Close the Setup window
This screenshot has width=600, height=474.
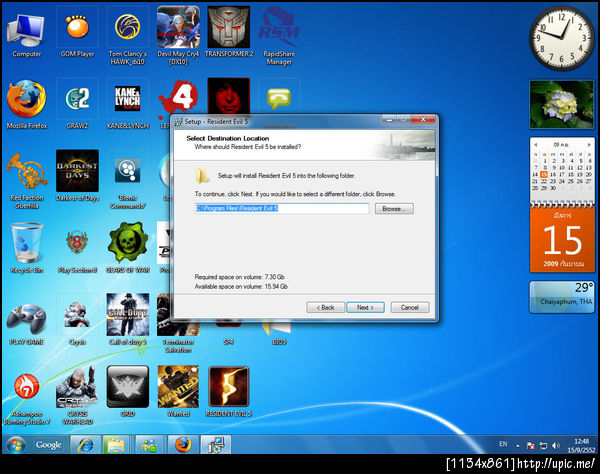tap(423, 119)
